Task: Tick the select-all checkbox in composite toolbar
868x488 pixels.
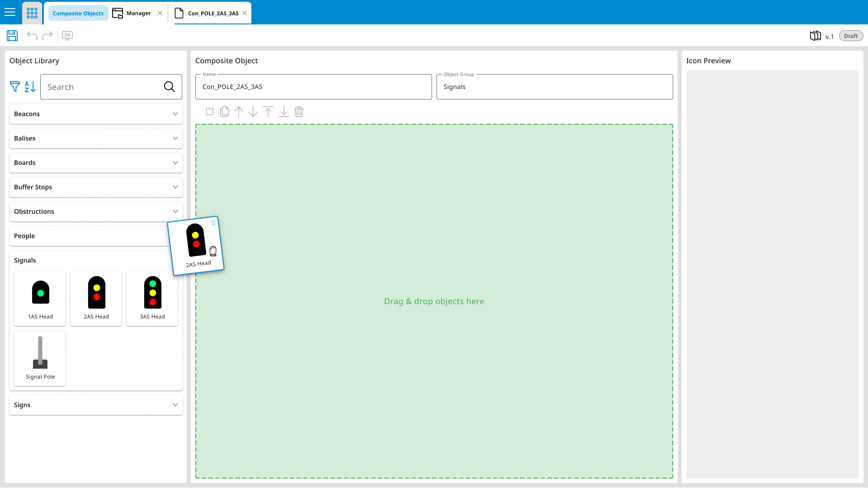Action: [210, 112]
